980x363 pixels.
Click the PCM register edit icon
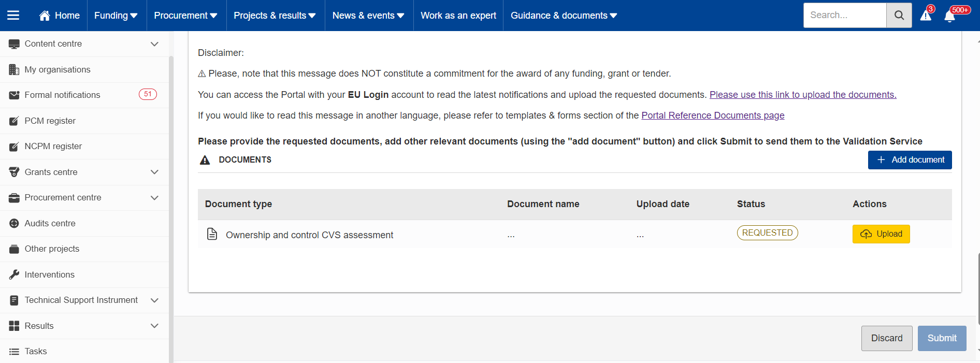click(x=14, y=121)
